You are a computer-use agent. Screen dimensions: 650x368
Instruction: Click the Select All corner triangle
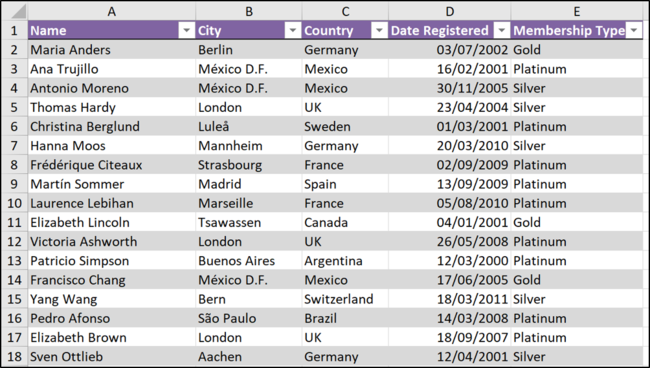18,12
